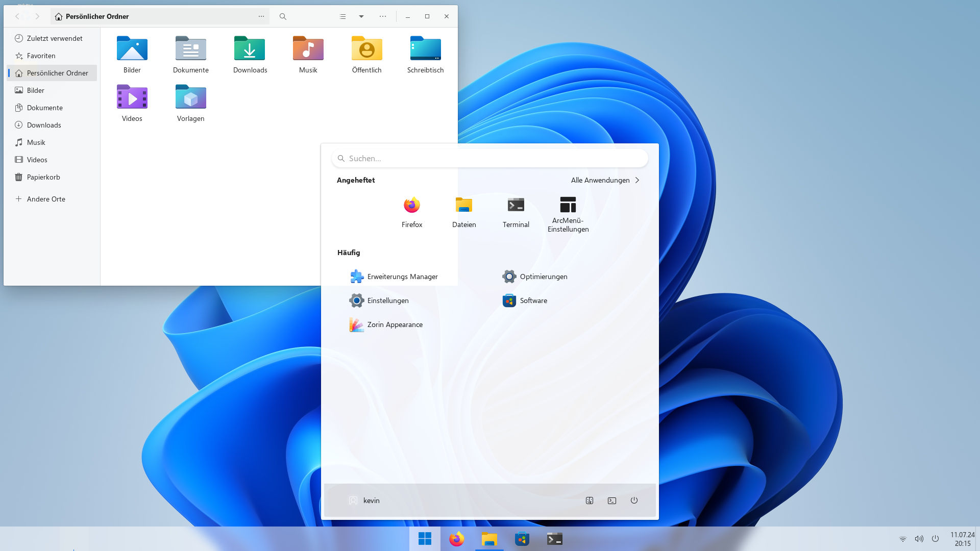Click Andere Orte in sidebar

click(46, 199)
